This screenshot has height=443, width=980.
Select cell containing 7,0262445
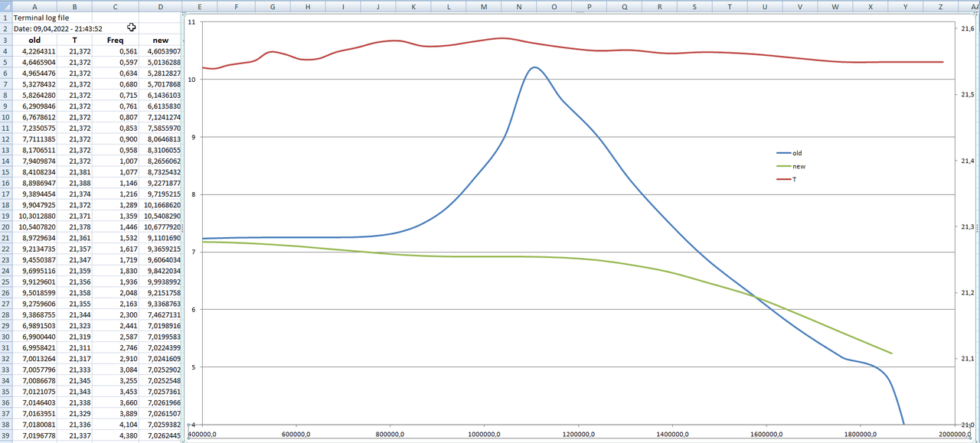coord(160,436)
